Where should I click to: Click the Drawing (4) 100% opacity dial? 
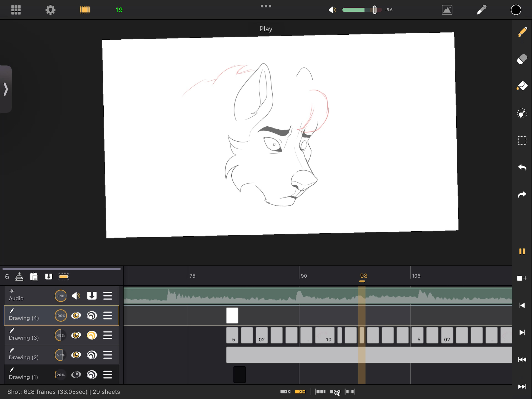[x=61, y=316]
